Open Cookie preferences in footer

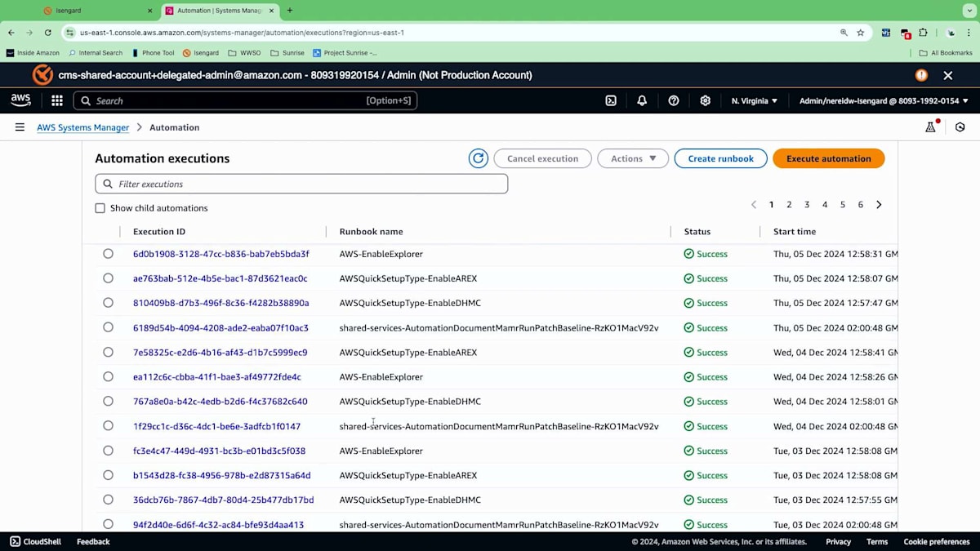[x=937, y=541]
